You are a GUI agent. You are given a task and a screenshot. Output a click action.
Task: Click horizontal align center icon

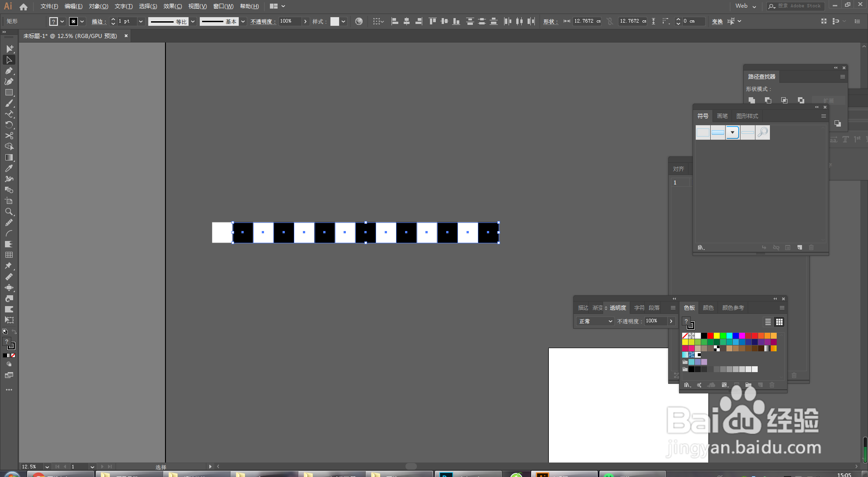pos(406,21)
